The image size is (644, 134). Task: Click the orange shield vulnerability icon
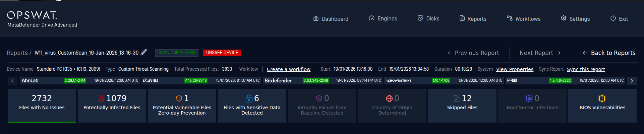coord(179,98)
